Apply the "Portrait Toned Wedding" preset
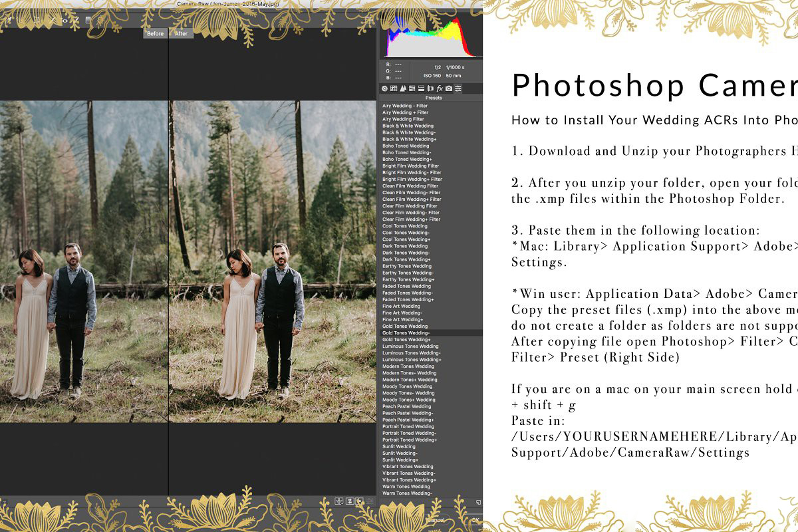 tap(408, 426)
